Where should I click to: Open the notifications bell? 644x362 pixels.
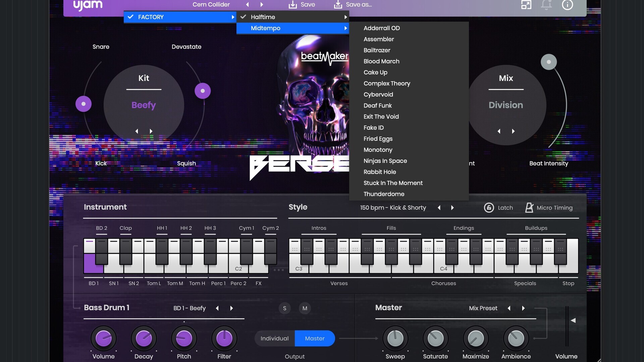point(546,5)
